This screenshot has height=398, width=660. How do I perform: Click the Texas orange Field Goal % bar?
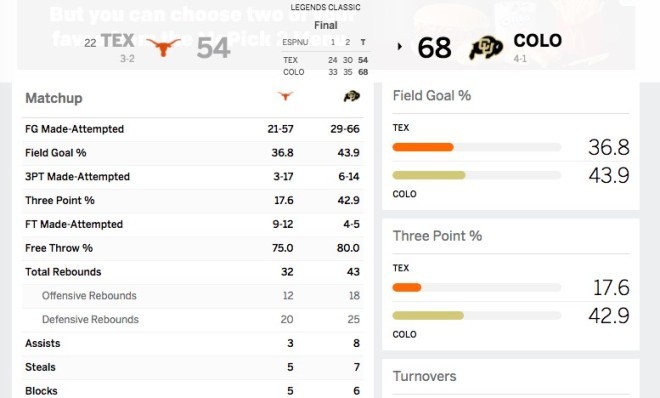point(423,147)
